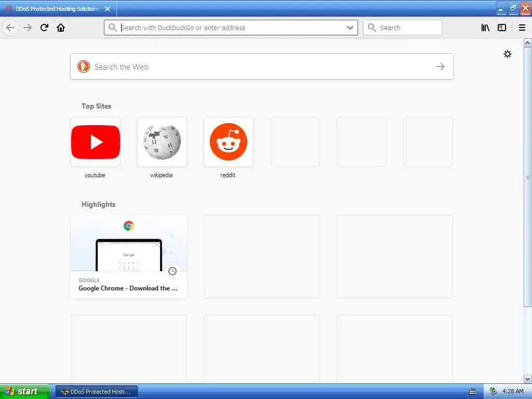Image resolution: width=532 pixels, height=399 pixels.
Task: Click the Top Sites section heading
Action: [96, 106]
